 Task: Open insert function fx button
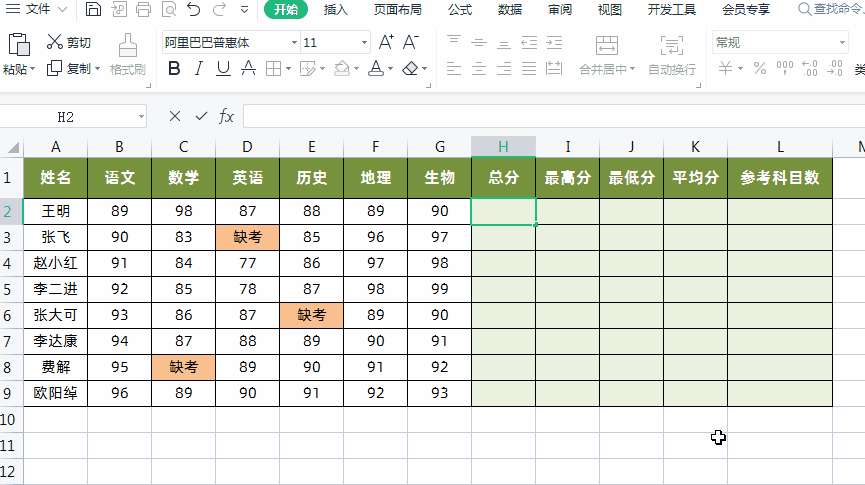(x=226, y=116)
